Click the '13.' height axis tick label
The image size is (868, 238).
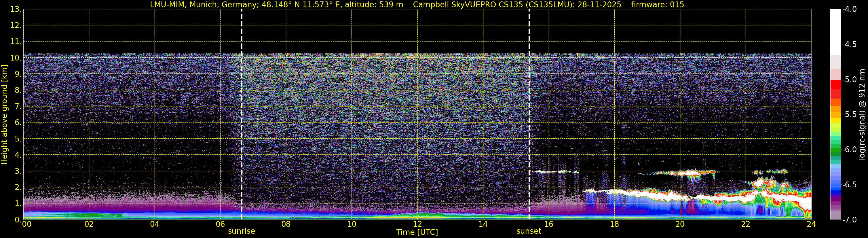click(x=16, y=10)
